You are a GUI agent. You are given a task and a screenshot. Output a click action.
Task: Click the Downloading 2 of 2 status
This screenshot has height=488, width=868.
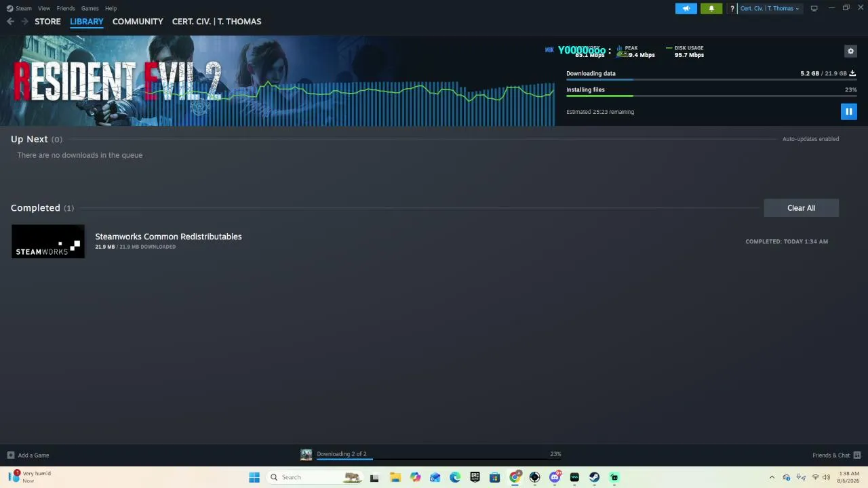coord(342,454)
